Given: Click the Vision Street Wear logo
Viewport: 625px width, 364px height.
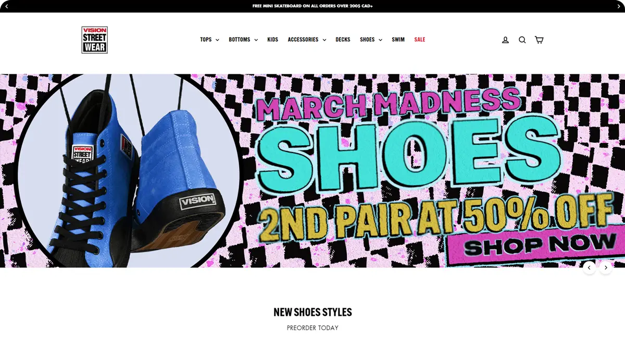Looking at the screenshot, I should [94, 40].
